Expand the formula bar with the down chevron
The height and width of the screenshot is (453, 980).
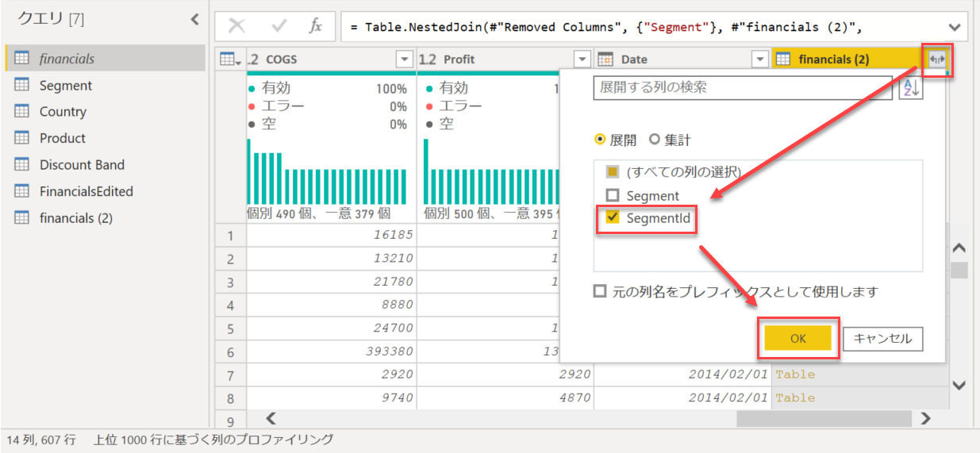(955, 27)
